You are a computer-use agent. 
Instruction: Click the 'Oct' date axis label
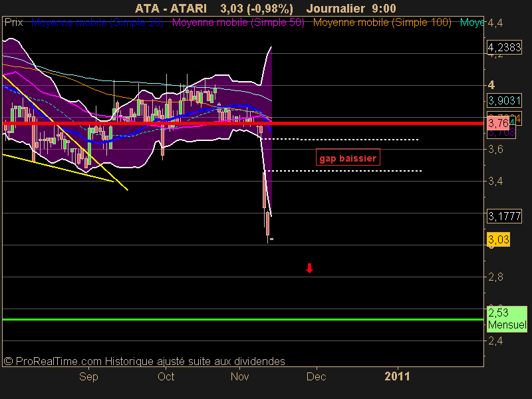[x=166, y=376]
